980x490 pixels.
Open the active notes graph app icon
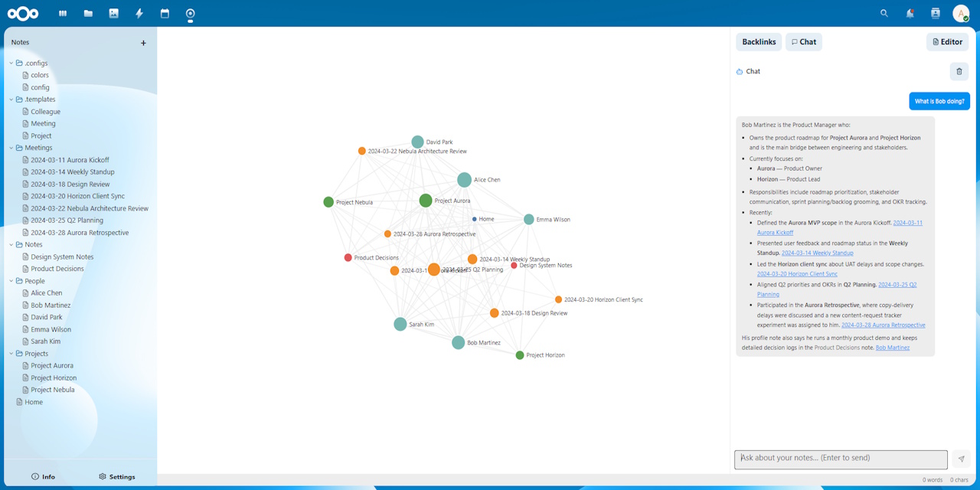pyautogui.click(x=190, y=13)
